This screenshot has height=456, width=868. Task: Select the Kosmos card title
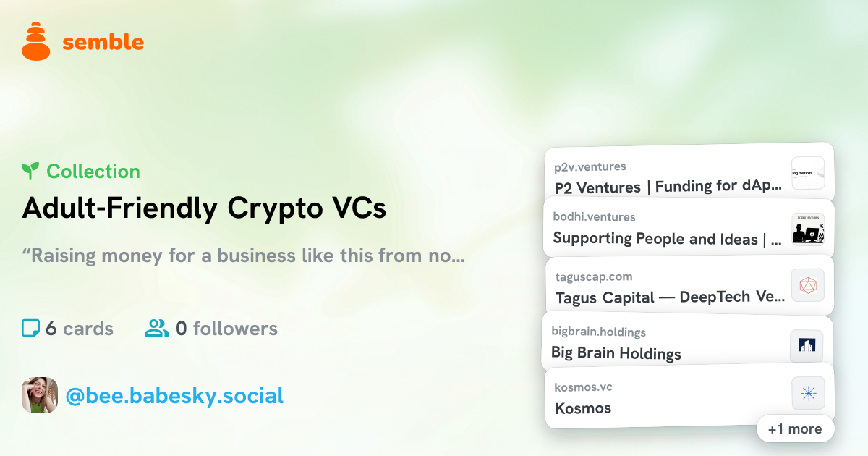click(583, 408)
